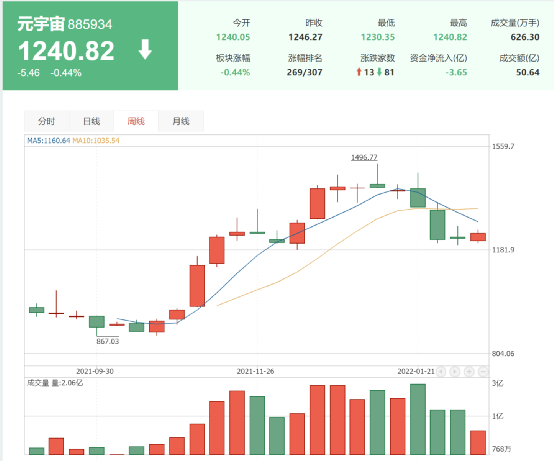Click the 元宇宙 sector title
The image size is (554, 461).
point(41,24)
